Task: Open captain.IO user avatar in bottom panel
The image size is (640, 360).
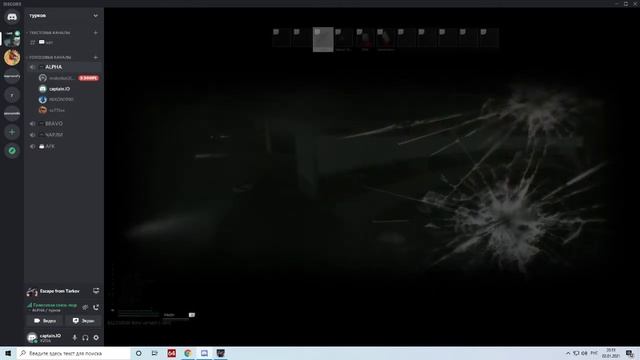Action: [x=32, y=338]
